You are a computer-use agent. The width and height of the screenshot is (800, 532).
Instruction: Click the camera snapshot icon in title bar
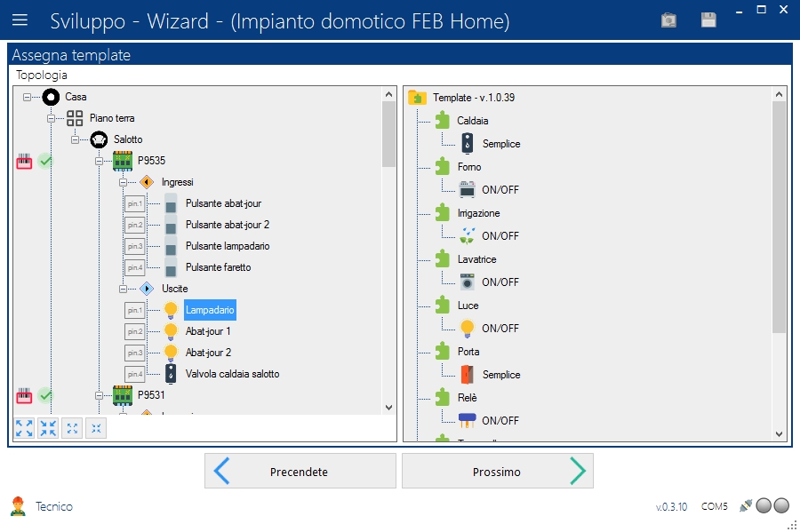[x=668, y=20]
